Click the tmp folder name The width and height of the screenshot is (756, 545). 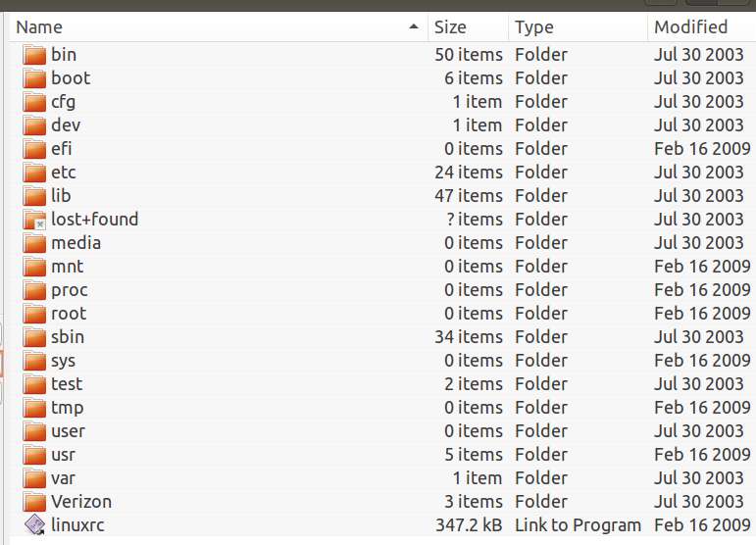[68, 408]
